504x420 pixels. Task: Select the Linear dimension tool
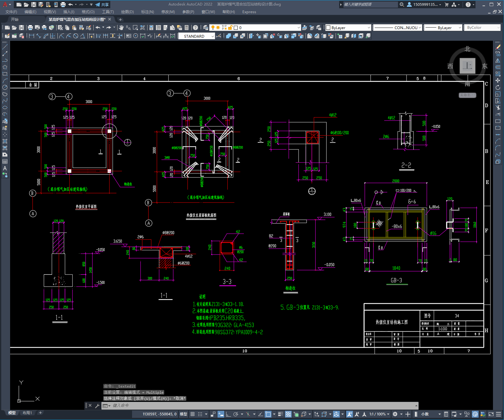pos(31,36)
